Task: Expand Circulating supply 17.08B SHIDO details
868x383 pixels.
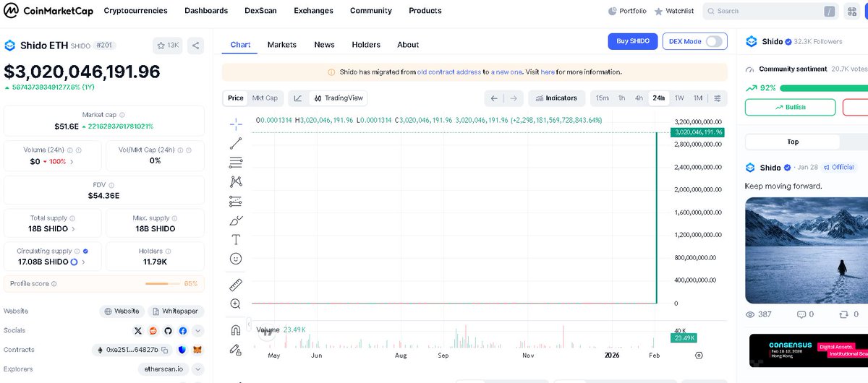Action: pyautogui.click(x=83, y=262)
